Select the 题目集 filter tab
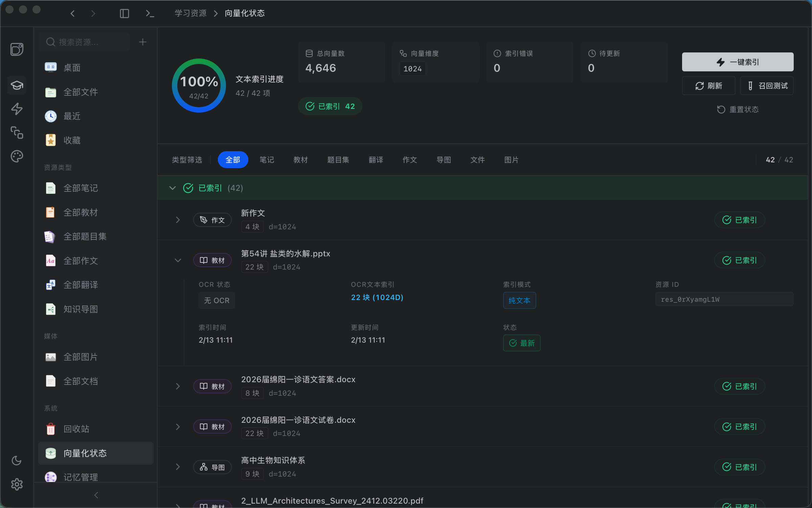This screenshot has height=508, width=812. 338,160
